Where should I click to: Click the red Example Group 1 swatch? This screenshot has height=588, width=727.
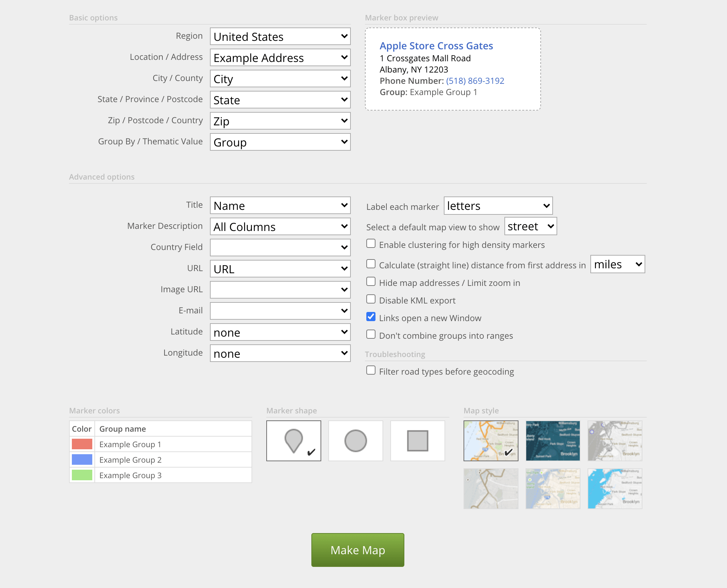[82, 444]
